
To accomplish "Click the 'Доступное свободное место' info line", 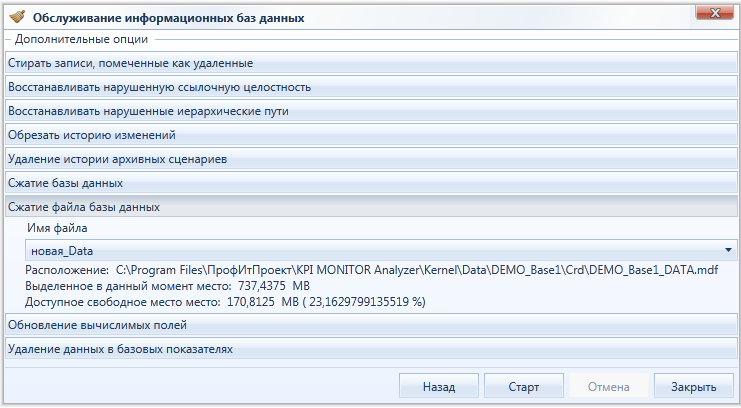I will pyautogui.click(x=225, y=302).
